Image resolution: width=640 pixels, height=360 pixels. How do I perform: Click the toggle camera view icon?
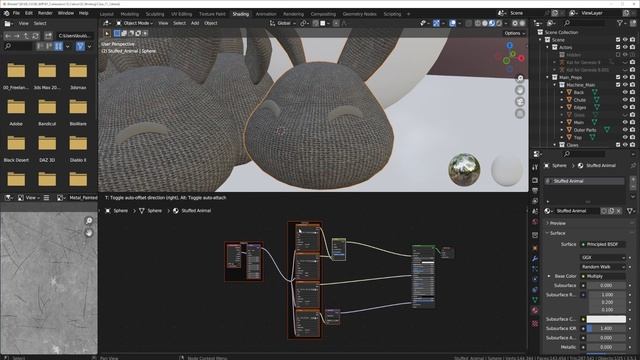point(520,102)
